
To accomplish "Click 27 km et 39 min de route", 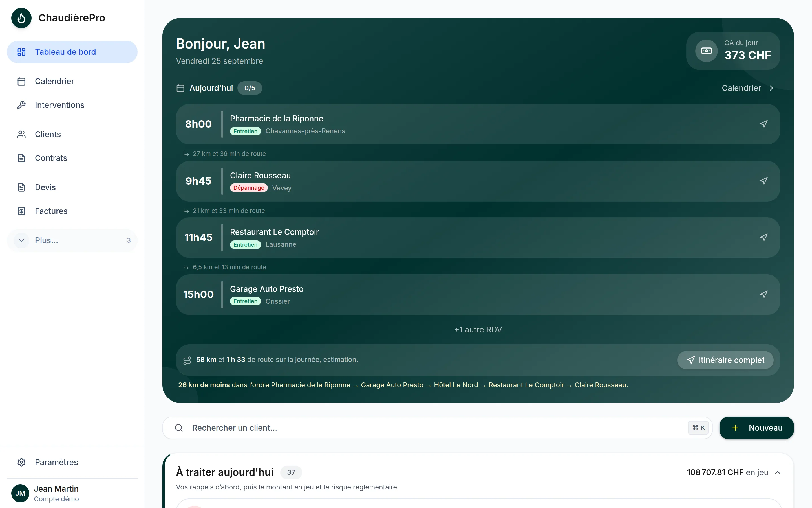I will point(229,154).
